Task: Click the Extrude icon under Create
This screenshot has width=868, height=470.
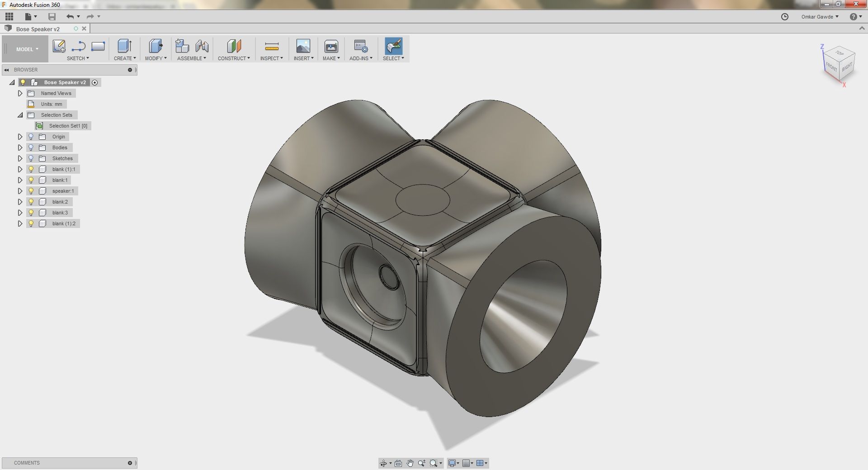Action: 124,46
